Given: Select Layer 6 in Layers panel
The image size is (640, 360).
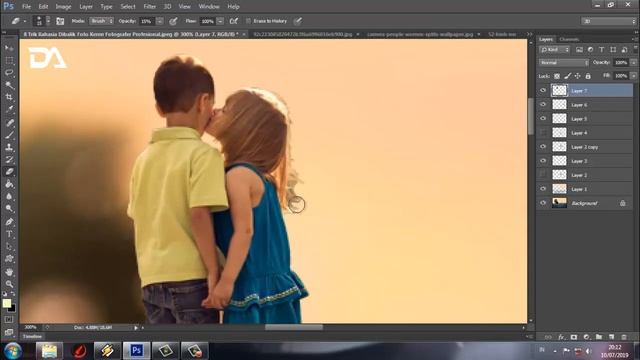Looking at the screenshot, I should click(x=584, y=105).
